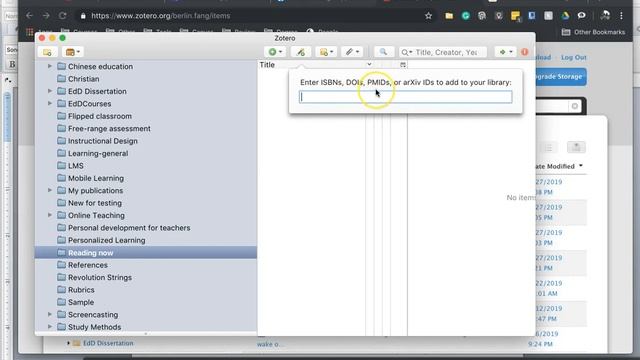Select the New for testing collection
Image resolution: width=640 pixels, height=360 pixels.
point(95,203)
